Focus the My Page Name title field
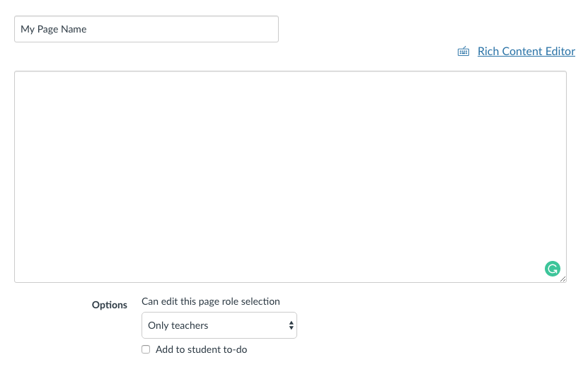Screen dimensions: 588x367 pyautogui.click(x=146, y=29)
